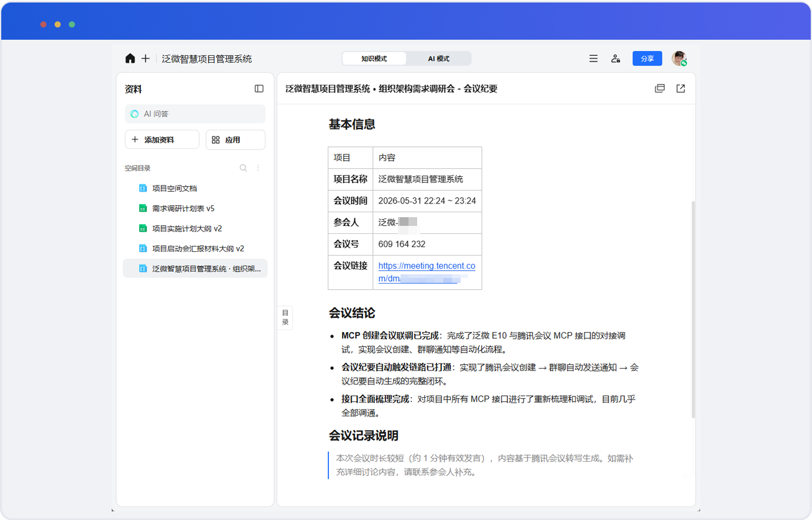Collapse the 资料 sidebar panel
812x520 pixels.
tap(259, 89)
